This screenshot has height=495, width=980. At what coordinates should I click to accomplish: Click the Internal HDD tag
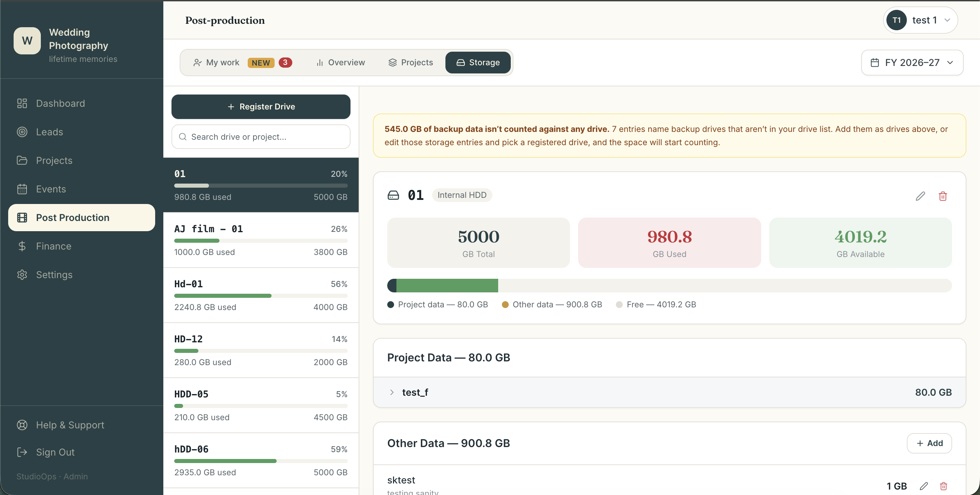click(x=462, y=195)
